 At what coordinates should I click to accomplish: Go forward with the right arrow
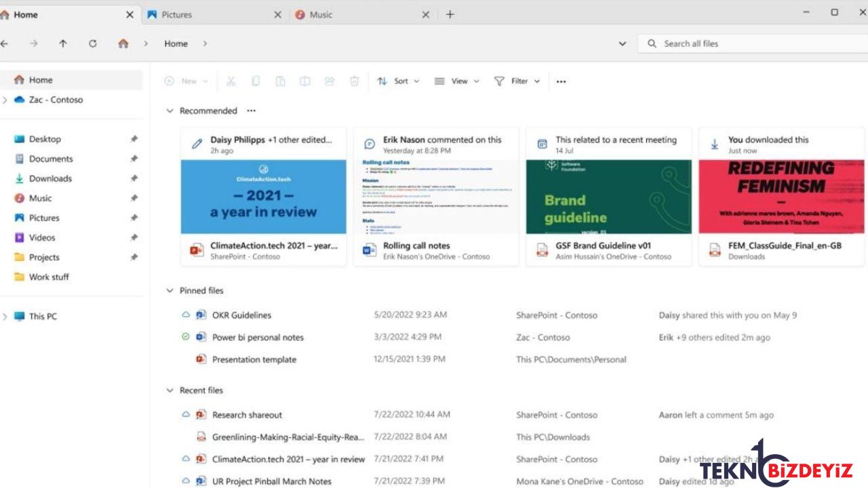pyautogui.click(x=33, y=43)
